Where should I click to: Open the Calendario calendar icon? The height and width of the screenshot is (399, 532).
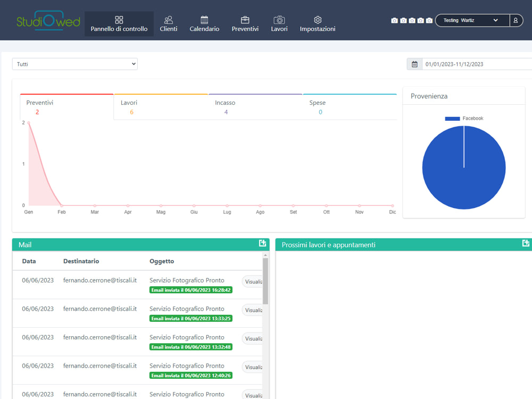pyautogui.click(x=204, y=20)
